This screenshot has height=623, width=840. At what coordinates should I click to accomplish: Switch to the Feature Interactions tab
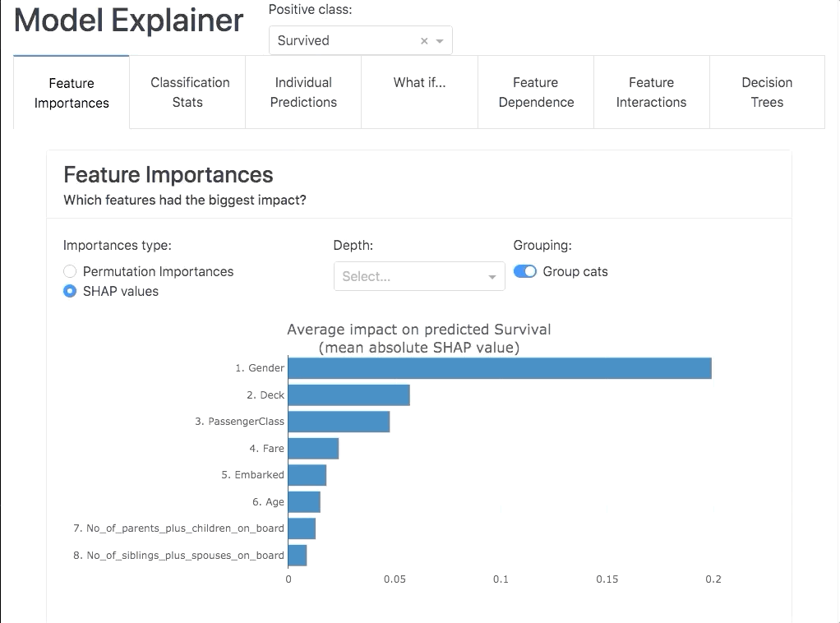pyautogui.click(x=652, y=92)
